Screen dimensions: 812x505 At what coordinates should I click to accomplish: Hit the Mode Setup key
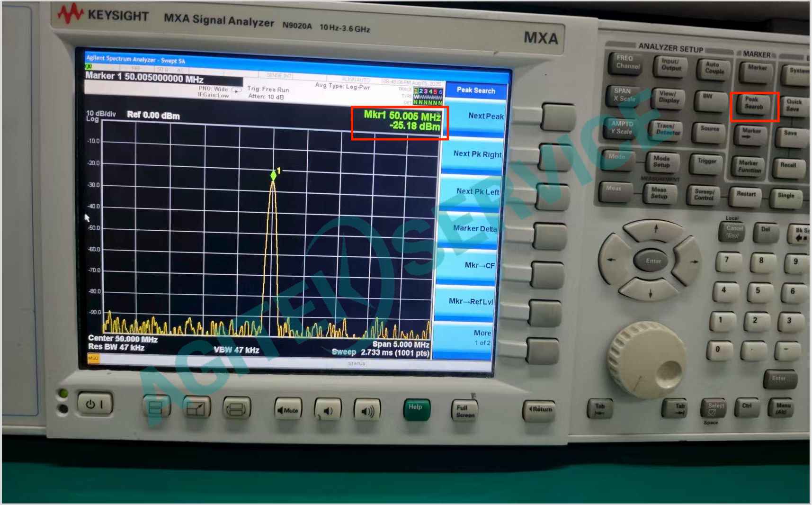tap(662, 162)
